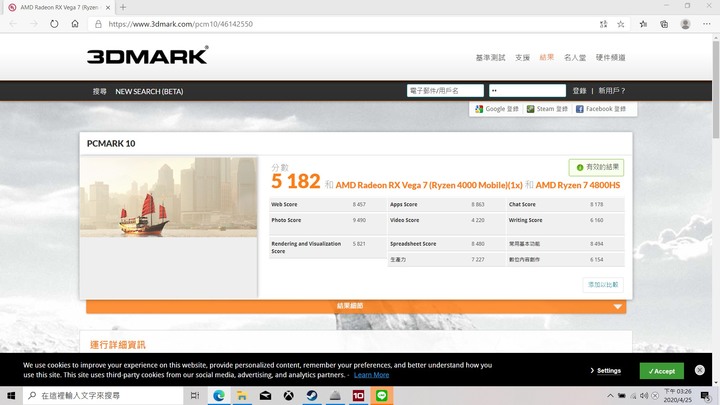Open the 名人堂 nav menu
Screen dimensions: 720x405
[x=575, y=57]
